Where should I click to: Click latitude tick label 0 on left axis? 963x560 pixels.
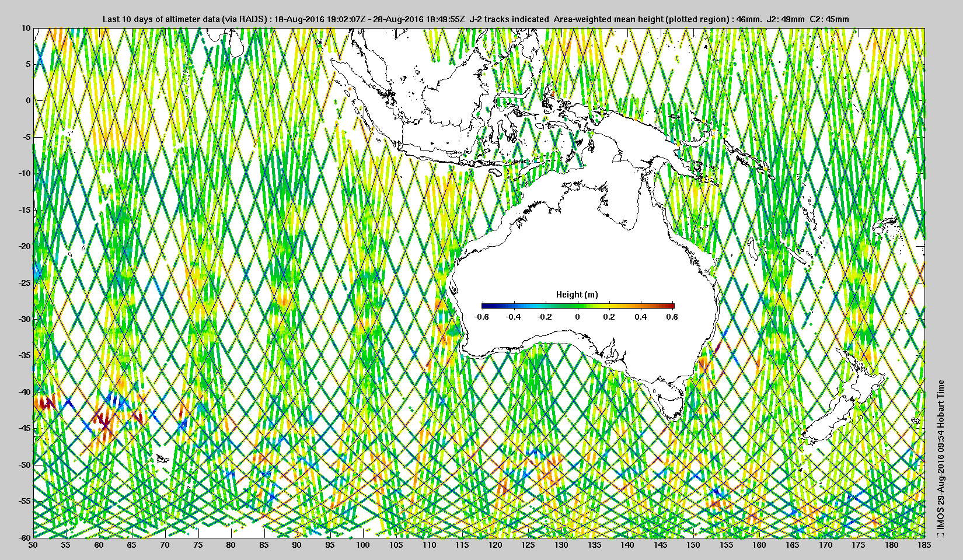pos(27,101)
